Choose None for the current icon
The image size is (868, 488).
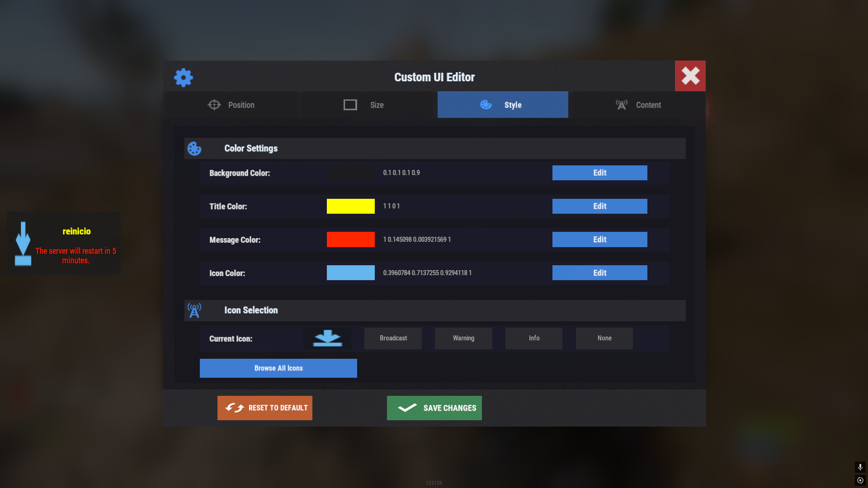tap(604, 338)
